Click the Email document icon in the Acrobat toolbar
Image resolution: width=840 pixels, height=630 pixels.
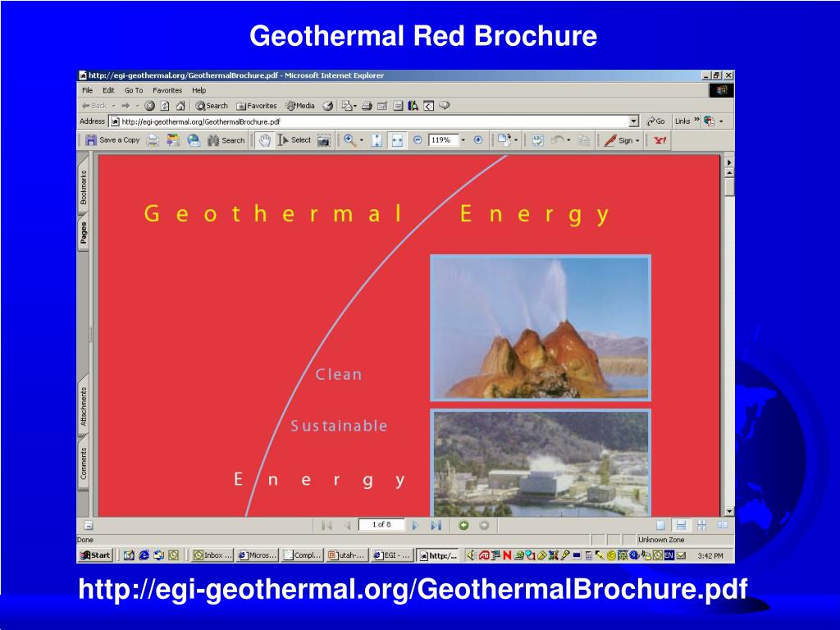172,140
